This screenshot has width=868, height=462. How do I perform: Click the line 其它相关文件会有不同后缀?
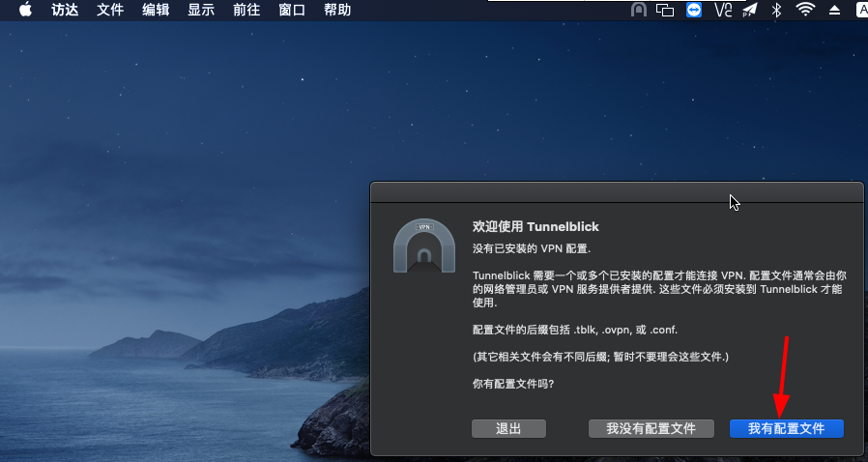(600, 357)
